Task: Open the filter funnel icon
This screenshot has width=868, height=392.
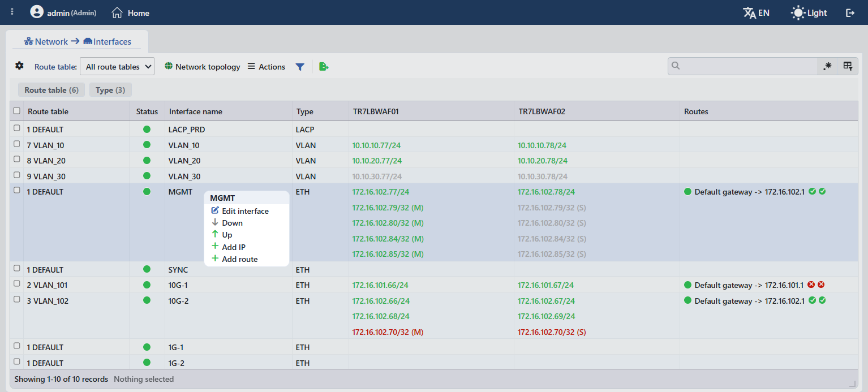Action: point(300,67)
